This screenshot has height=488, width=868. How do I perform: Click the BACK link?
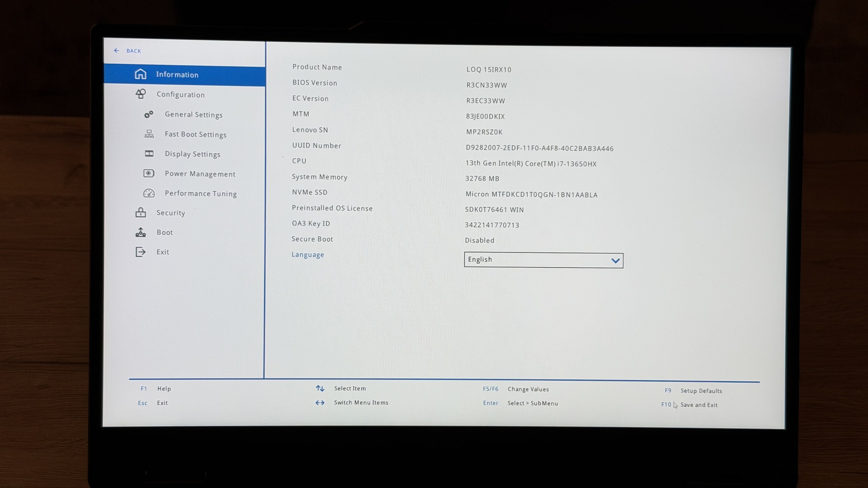pos(134,51)
